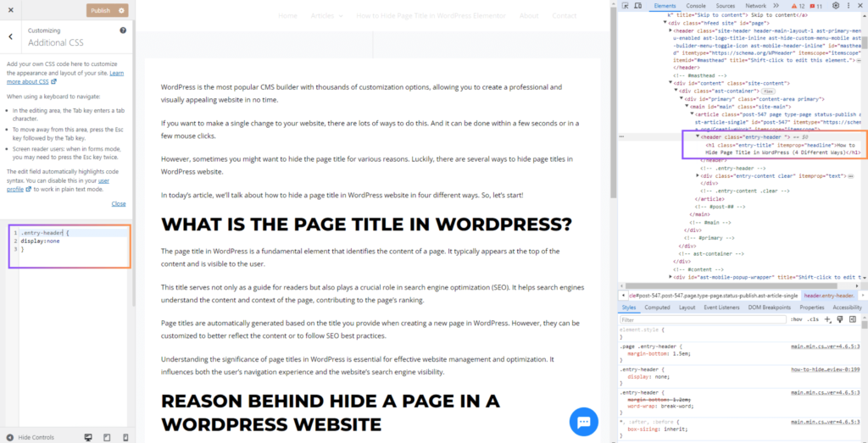Screen dimensions: 868x443
Task: Open the Publish settings gear
Action: coord(122,10)
